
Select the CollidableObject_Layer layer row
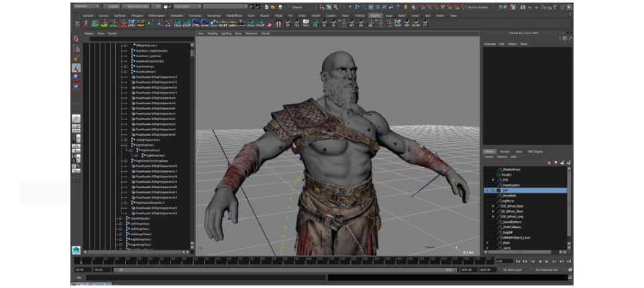tap(526, 238)
